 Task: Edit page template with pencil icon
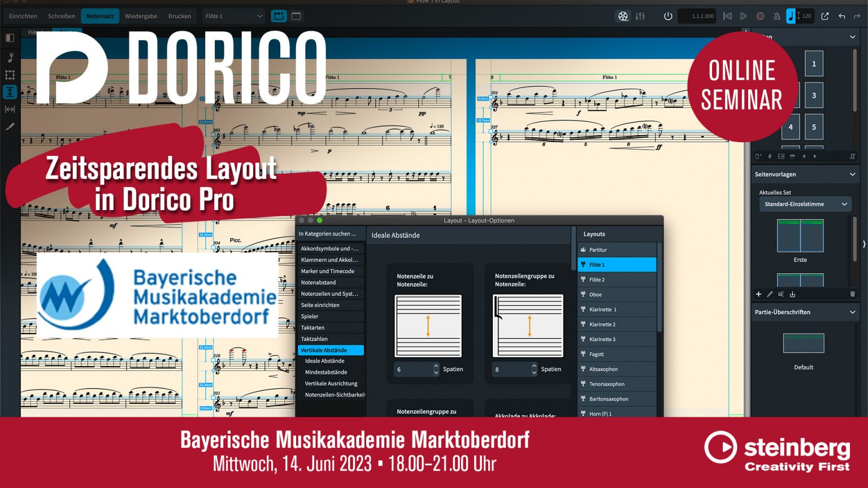(x=770, y=294)
